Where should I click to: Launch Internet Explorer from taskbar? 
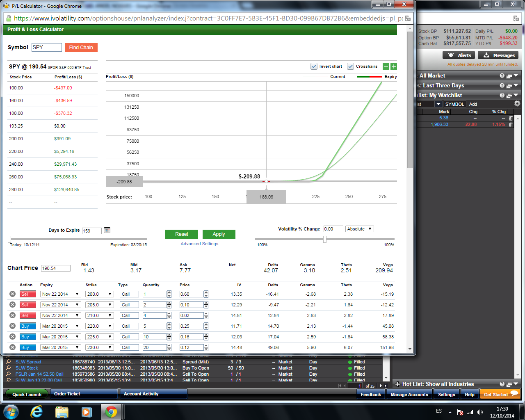(x=37, y=412)
